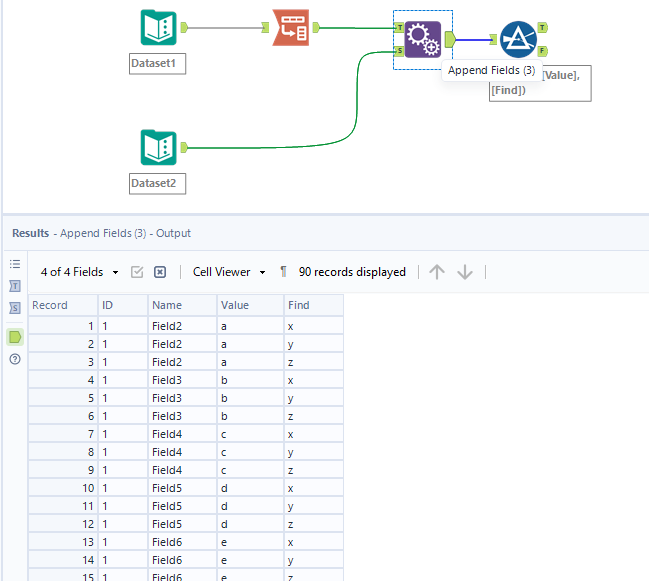
Task: Select the Dataset2 input tool icon
Action: [158, 147]
